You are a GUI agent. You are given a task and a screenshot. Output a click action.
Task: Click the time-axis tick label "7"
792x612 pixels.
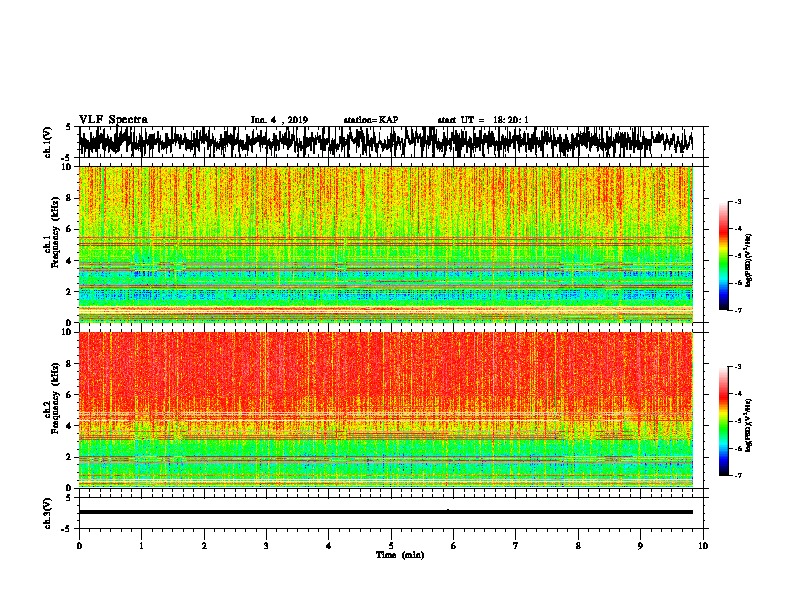coord(516,546)
